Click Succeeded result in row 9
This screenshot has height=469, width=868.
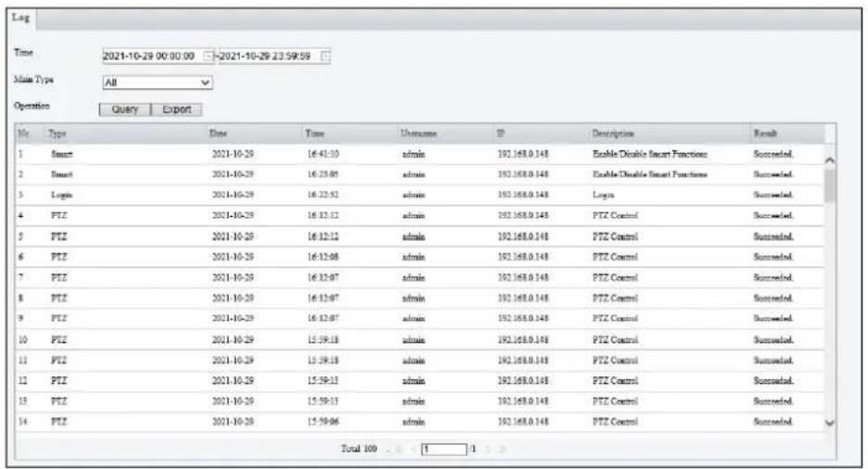(x=774, y=319)
